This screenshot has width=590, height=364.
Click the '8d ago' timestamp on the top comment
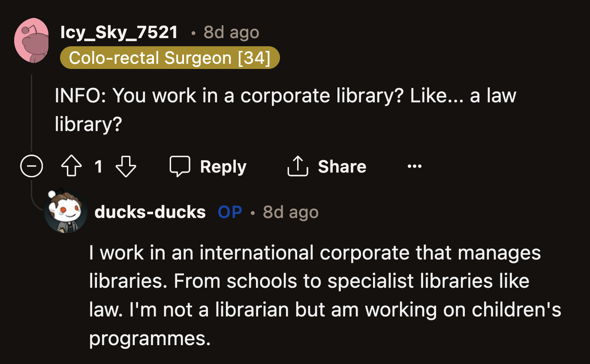point(231,32)
